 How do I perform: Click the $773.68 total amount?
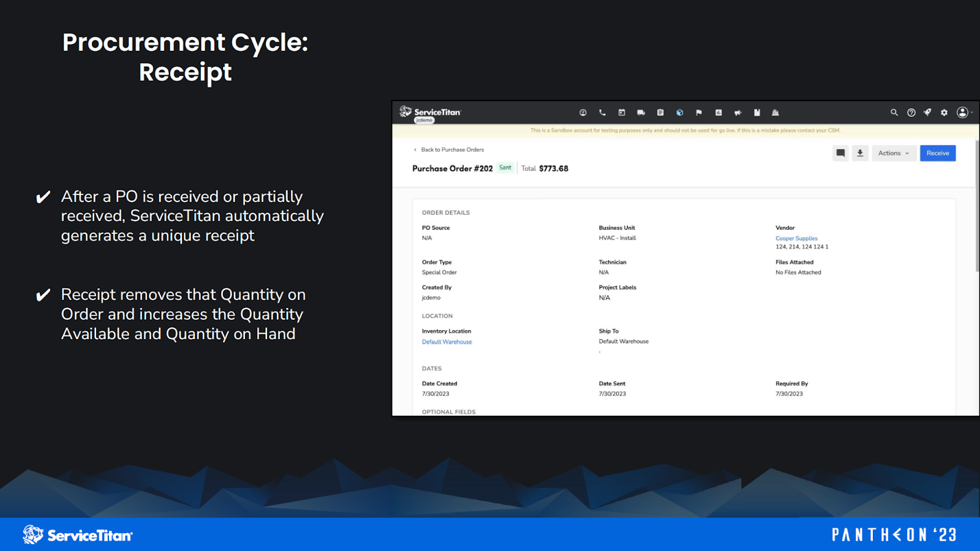tap(554, 168)
